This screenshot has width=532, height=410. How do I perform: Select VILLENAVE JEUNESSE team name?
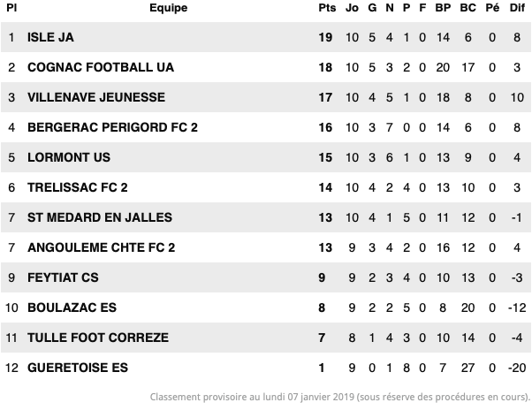96,97
